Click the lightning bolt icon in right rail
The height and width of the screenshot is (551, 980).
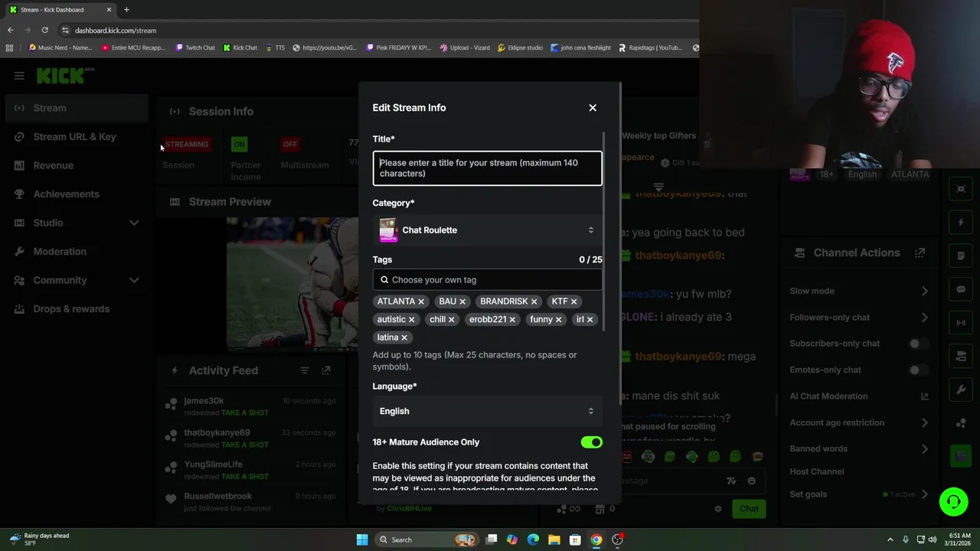pyautogui.click(x=961, y=223)
